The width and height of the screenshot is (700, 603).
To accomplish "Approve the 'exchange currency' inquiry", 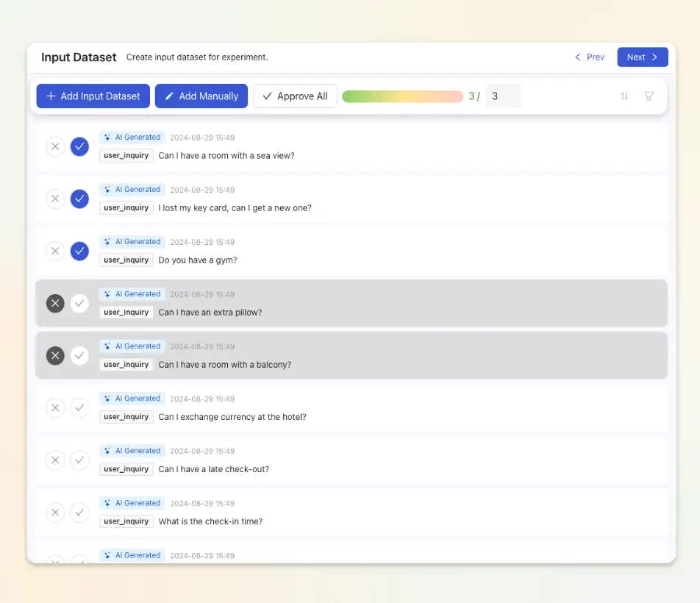I will (x=79, y=407).
